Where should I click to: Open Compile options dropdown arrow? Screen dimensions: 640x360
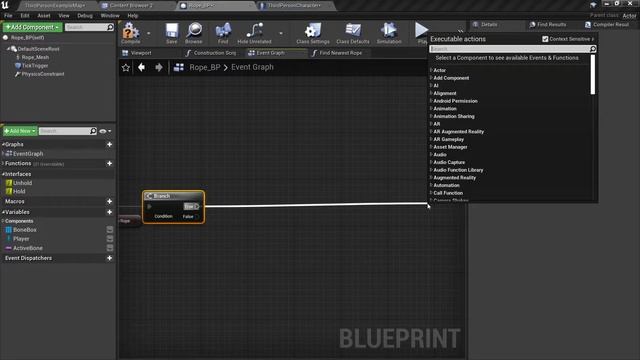point(149,33)
